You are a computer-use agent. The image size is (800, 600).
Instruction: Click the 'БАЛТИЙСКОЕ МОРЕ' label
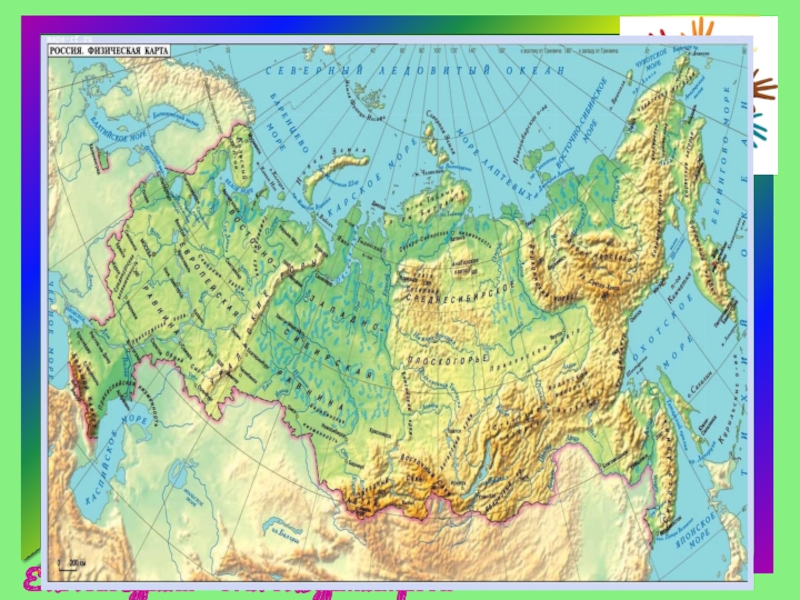pyautogui.click(x=118, y=127)
